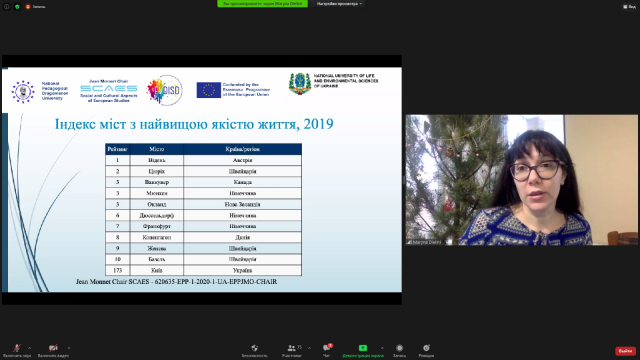Expand the arrow next to Participants

pos(309,348)
